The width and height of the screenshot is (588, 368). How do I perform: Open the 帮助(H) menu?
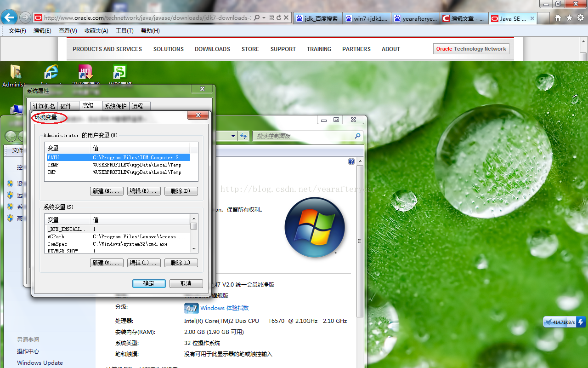[150, 31]
